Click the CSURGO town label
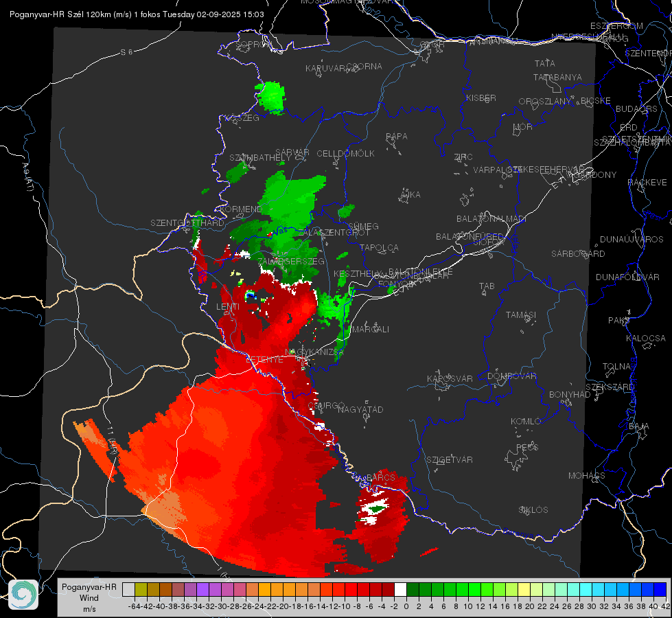672x618 pixels. (x=326, y=406)
